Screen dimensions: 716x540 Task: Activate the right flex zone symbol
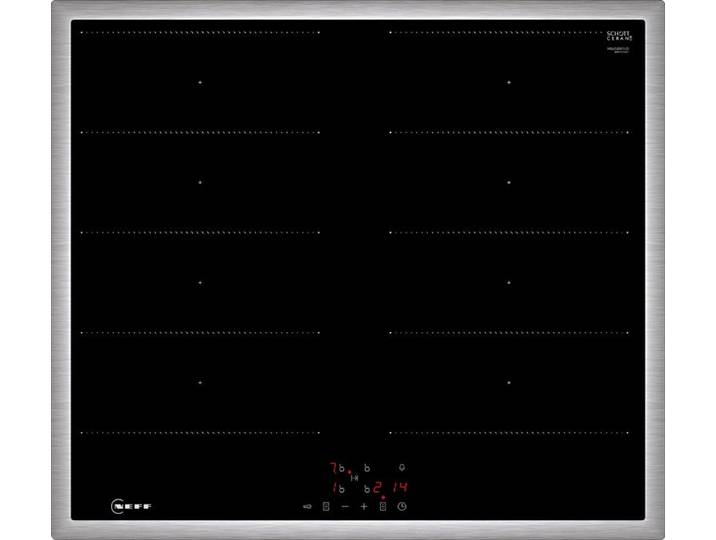pyautogui.click(x=383, y=506)
